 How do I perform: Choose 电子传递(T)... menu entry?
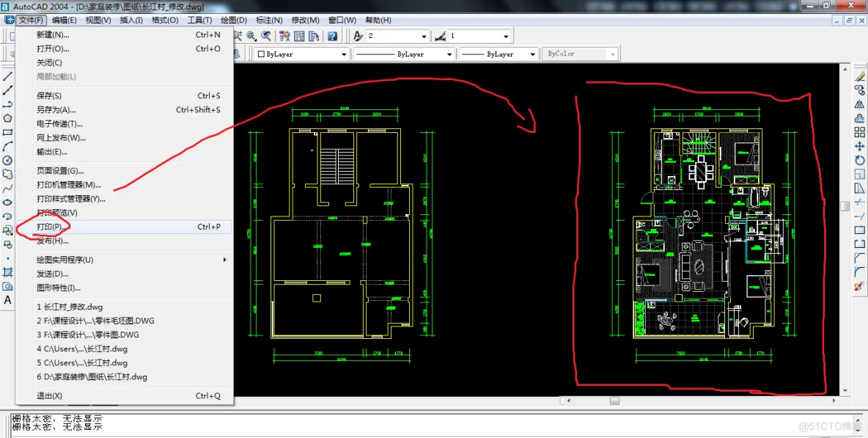pos(125,123)
